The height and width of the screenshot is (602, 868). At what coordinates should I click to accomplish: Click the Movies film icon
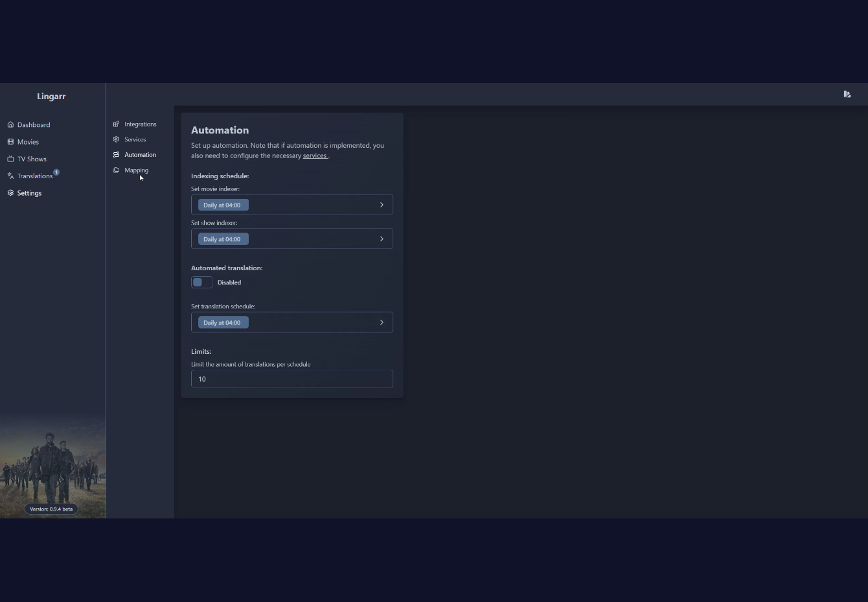[x=10, y=141]
